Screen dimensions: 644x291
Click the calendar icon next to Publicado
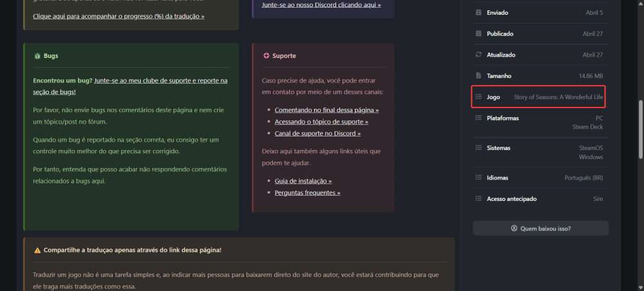(478, 33)
